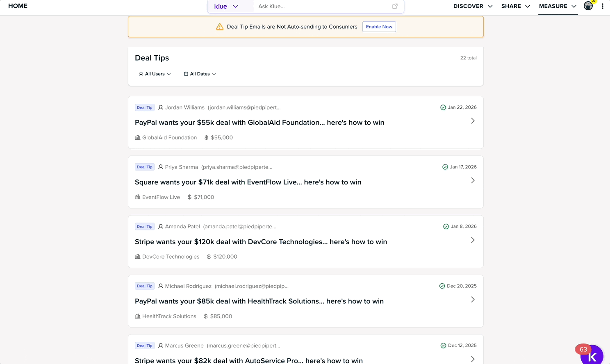Open the All Users filter dropdown
The image size is (610, 364).
click(155, 74)
